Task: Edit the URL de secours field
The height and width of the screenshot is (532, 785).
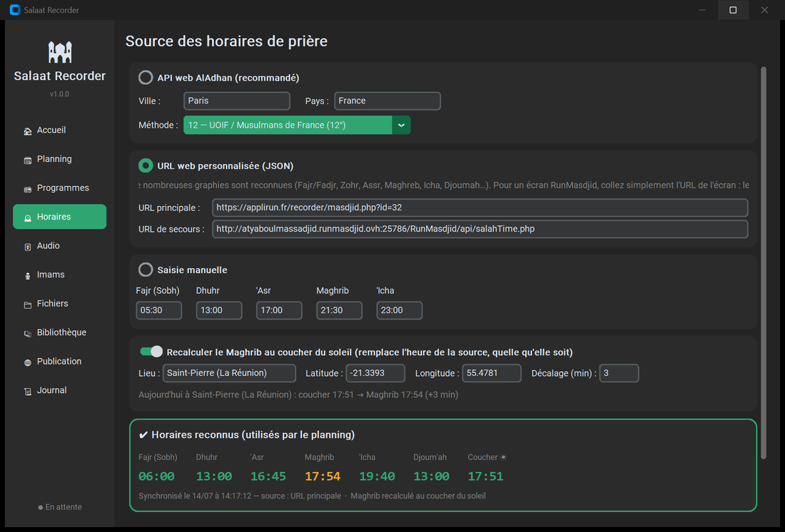Action: point(480,229)
